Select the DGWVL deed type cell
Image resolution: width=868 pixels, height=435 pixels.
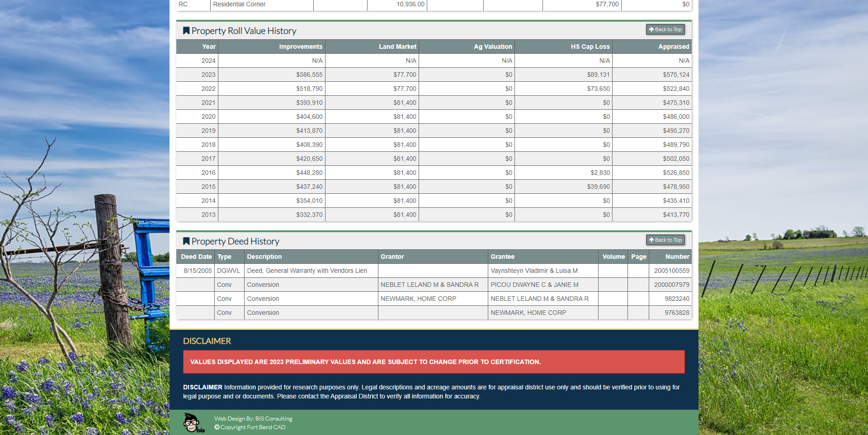click(228, 271)
